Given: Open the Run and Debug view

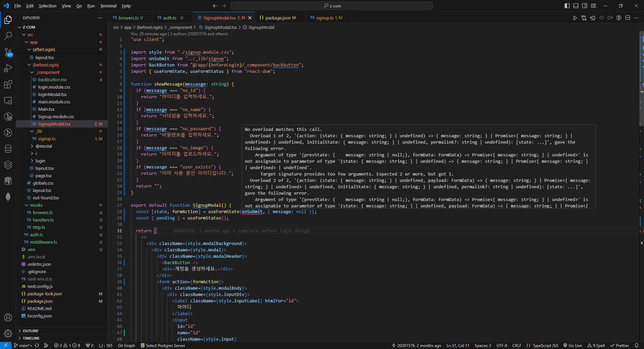Looking at the screenshot, I should (x=8, y=68).
